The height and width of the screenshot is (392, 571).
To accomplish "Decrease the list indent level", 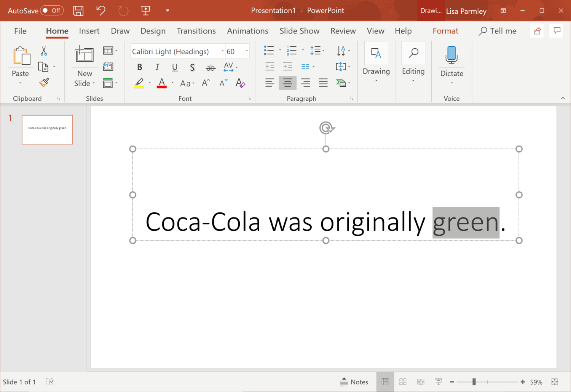I will [270, 67].
